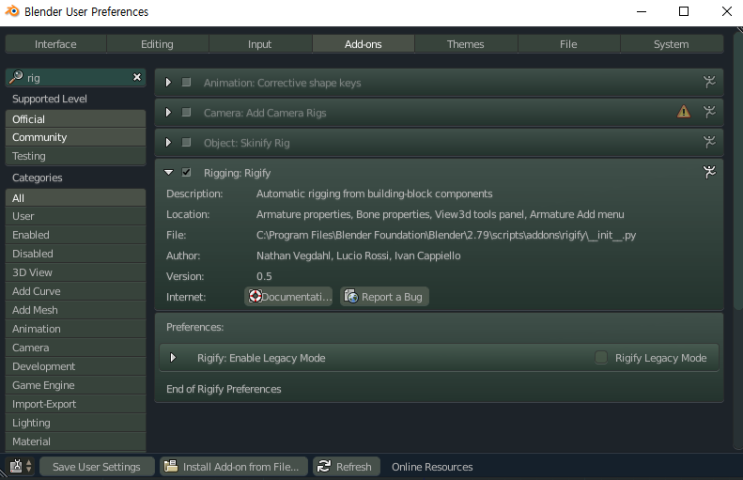
Task: Select the Add Curve category
Action: 76,291
